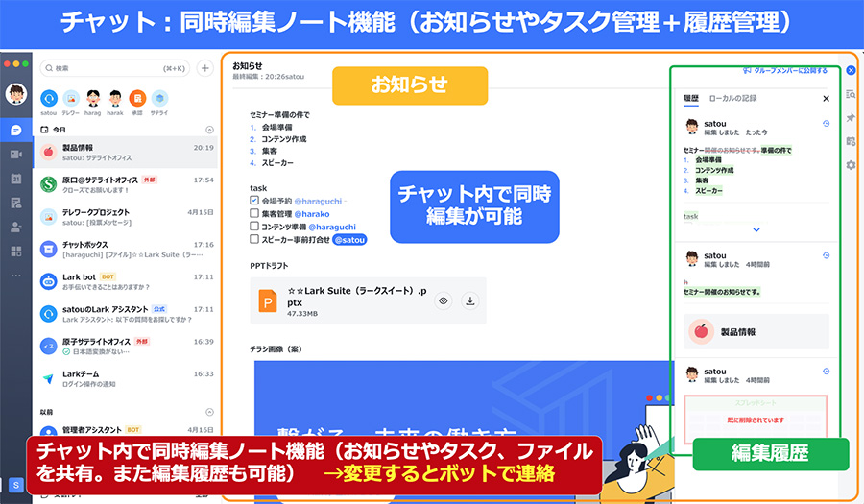Expand the truncated history entry chevron
This screenshot has height=504, width=864.
pos(756,229)
